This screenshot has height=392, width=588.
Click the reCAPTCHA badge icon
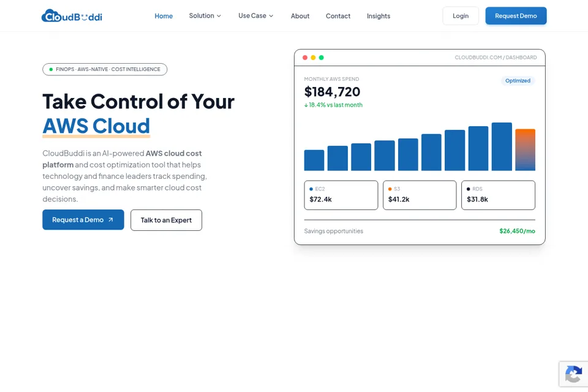pyautogui.click(x=573, y=374)
